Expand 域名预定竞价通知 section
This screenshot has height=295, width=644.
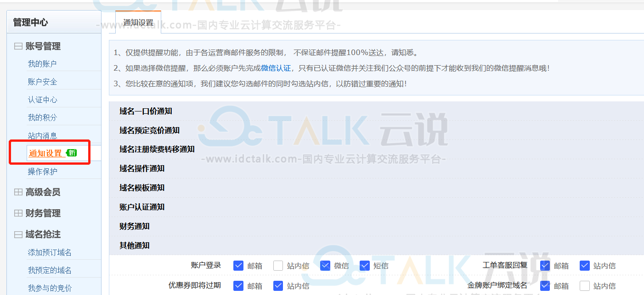[x=376, y=130]
